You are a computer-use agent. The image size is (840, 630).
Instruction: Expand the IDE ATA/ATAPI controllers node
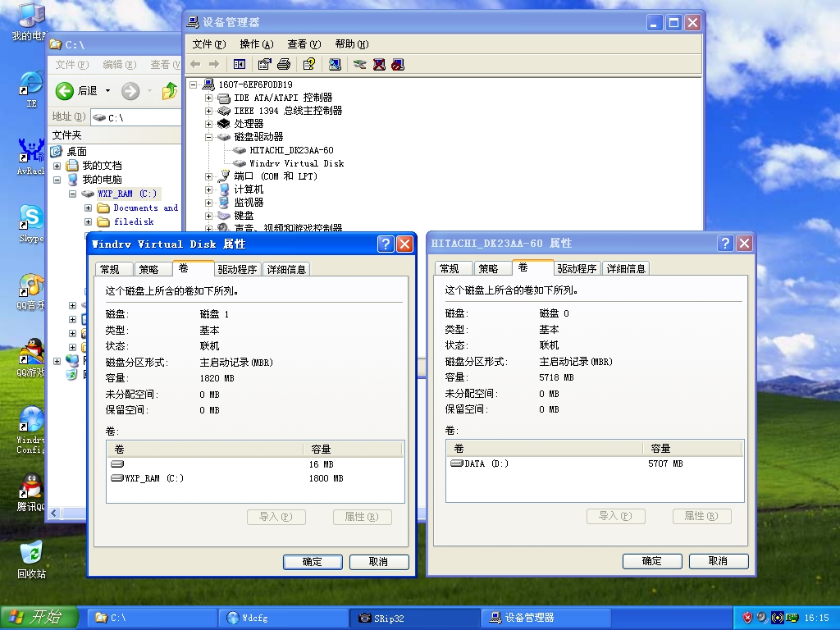(x=208, y=98)
